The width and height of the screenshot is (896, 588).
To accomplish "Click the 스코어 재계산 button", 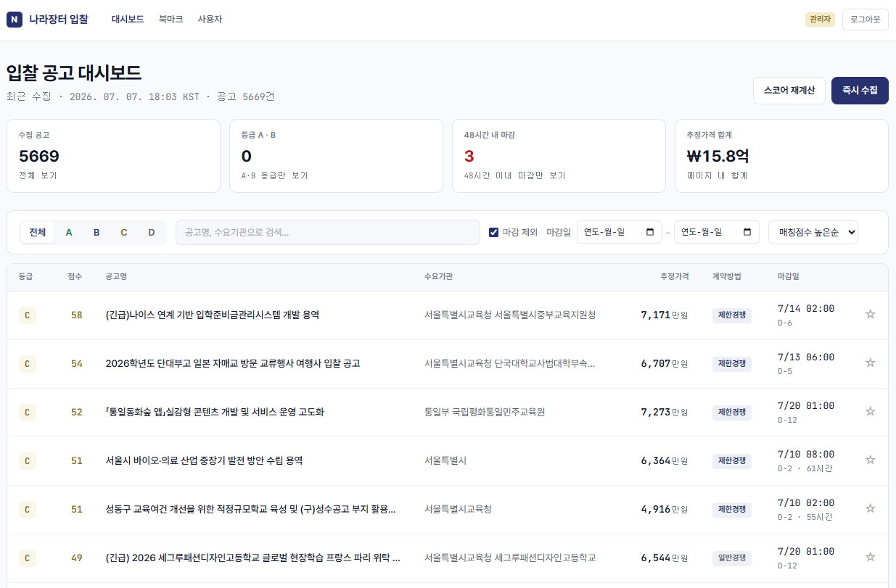I will (x=789, y=91).
